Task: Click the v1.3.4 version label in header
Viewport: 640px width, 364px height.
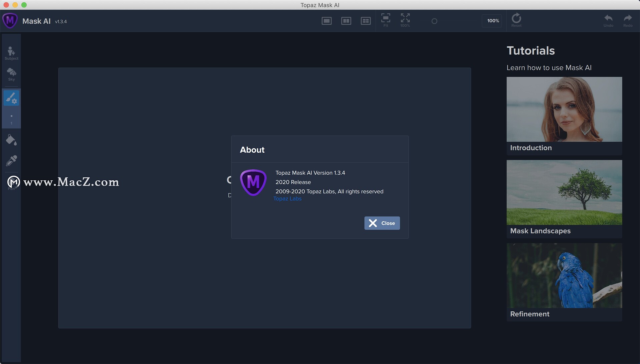Action: click(61, 21)
